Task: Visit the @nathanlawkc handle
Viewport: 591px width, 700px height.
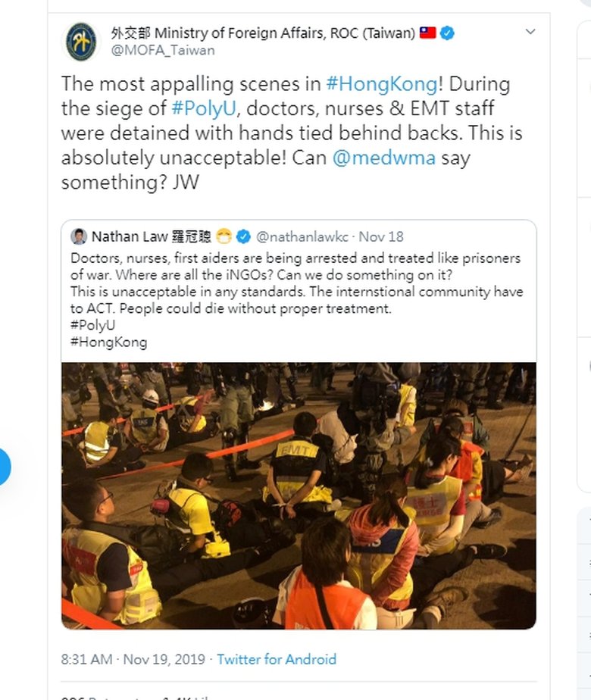Action: click(303, 237)
